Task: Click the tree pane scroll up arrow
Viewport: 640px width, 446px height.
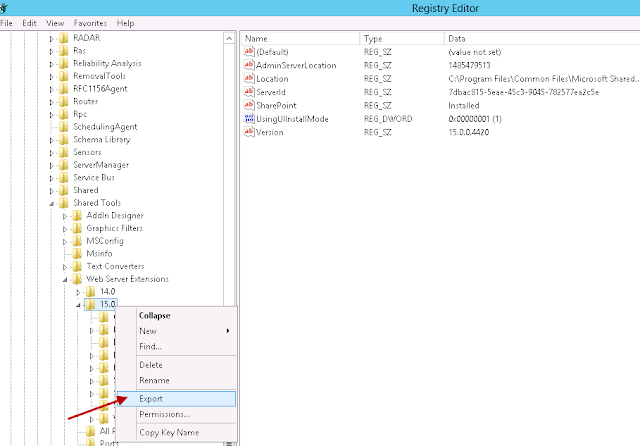Action: [x=229, y=39]
